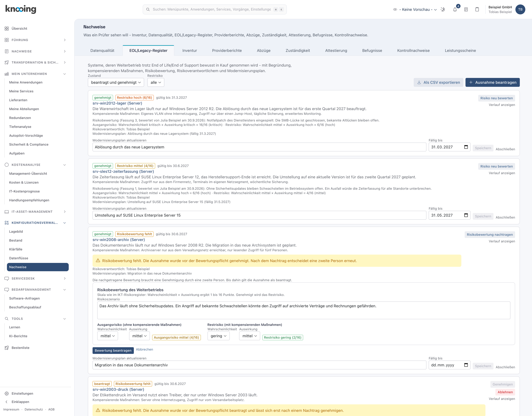This screenshot has height=416, width=532.
Task: Open Ausgangsrisiko Wahrscheinlichkeit dropdown
Action: [x=108, y=336]
